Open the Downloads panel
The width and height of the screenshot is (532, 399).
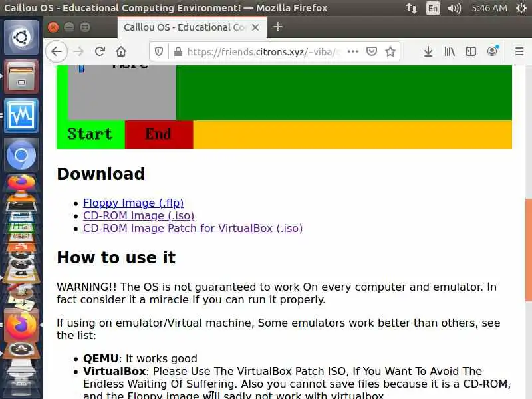tap(428, 51)
